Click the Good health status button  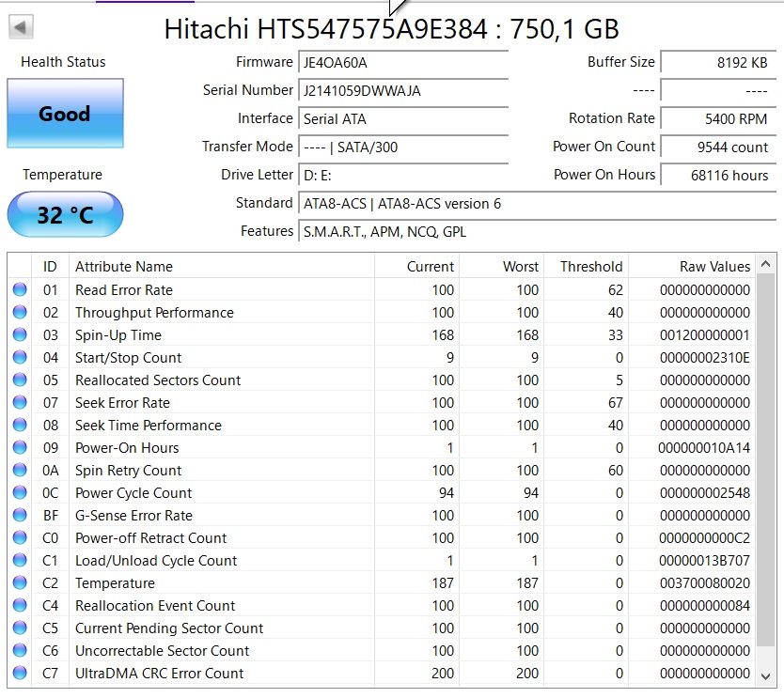(x=65, y=114)
